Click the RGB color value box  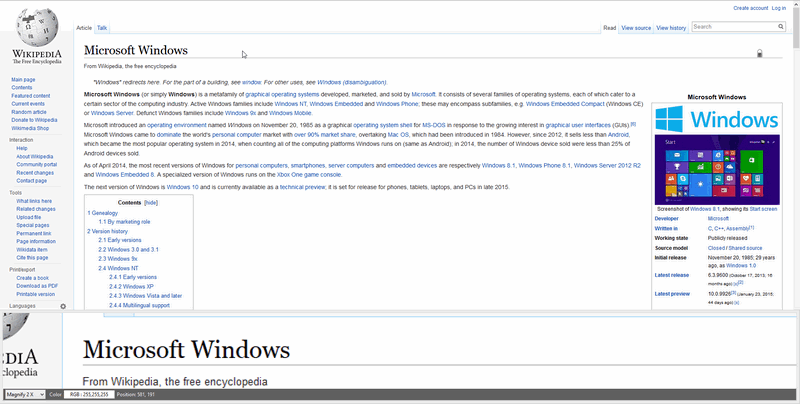click(x=90, y=395)
